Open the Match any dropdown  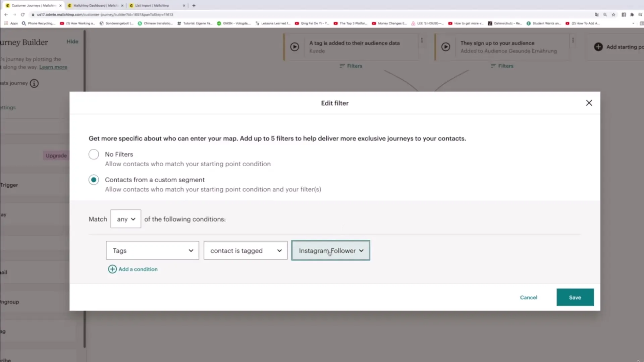pyautogui.click(x=126, y=219)
